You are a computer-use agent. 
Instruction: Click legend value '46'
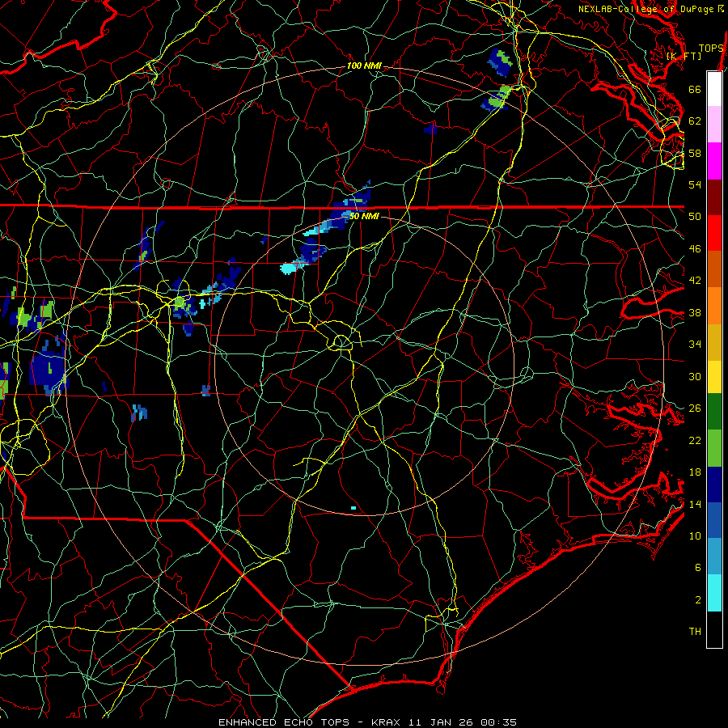coord(695,249)
